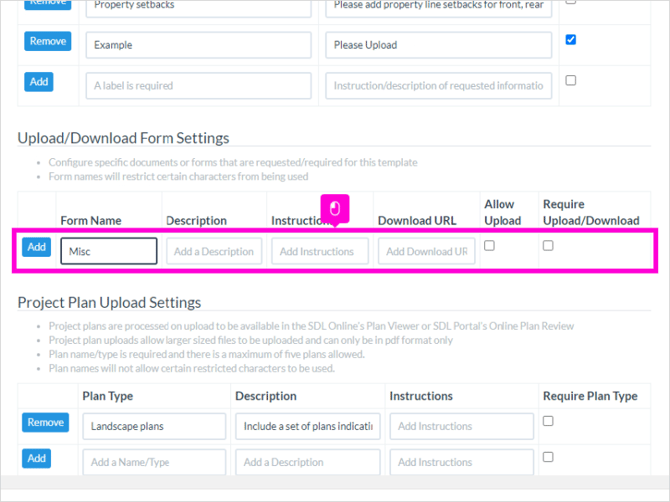Screen dimensions: 670x502
Task: Enable the Allow Upload checkbox
Action: [489, 246]
